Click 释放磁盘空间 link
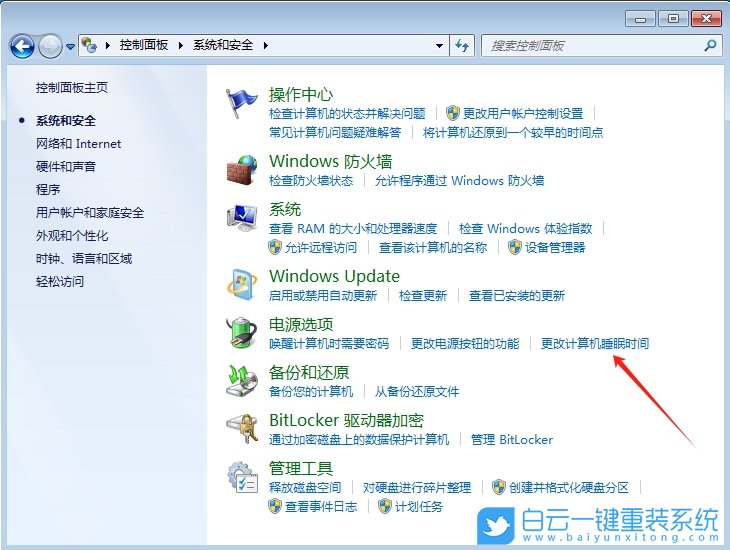 click(304, 487)
